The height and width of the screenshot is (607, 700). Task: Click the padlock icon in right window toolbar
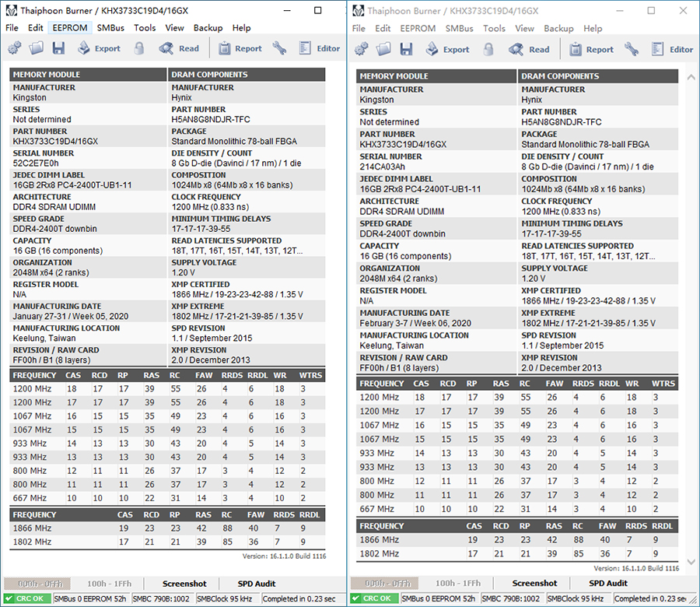coord(488,49)
